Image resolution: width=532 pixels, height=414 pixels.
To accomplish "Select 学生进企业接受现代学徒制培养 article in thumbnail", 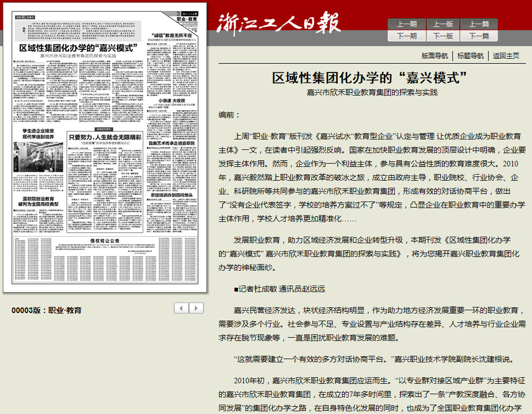I will coord(38,134).
